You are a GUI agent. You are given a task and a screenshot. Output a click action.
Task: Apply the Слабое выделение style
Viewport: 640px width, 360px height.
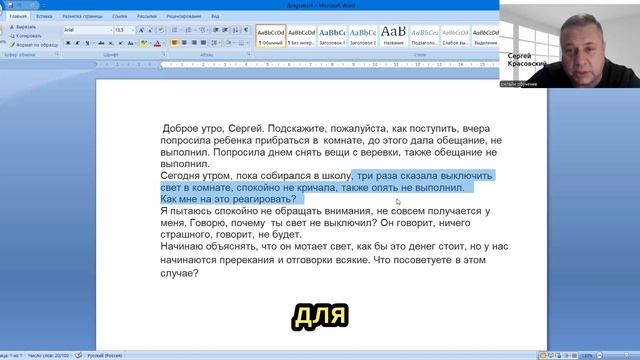point(455,36)
